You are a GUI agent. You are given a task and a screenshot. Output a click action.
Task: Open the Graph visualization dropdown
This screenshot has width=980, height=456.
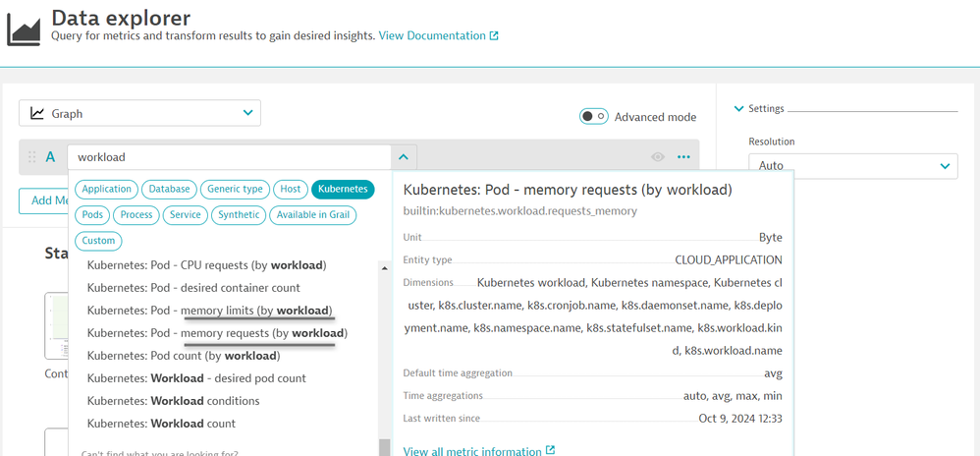point(139,113)
